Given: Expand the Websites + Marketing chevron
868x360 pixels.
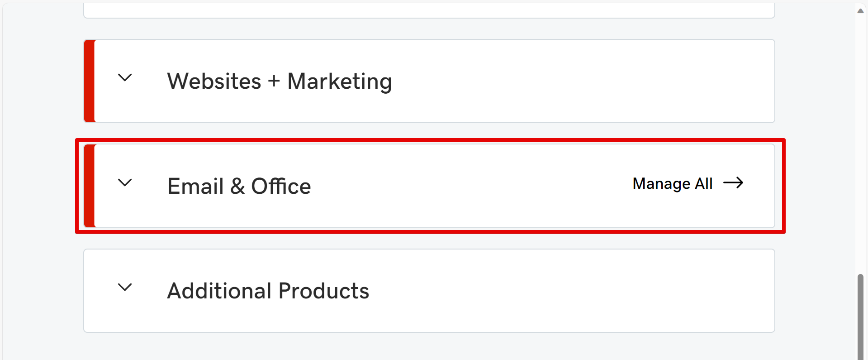Looking at the screenshot, I should 125,78.
